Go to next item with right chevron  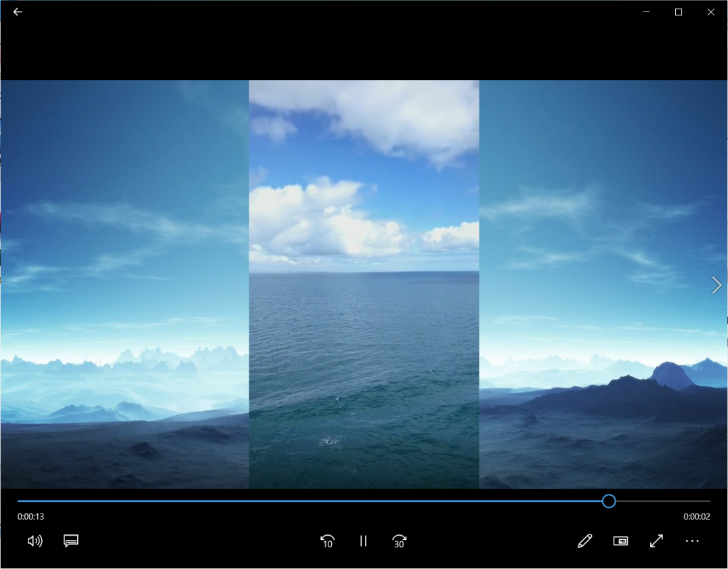(x=716, y=285)
